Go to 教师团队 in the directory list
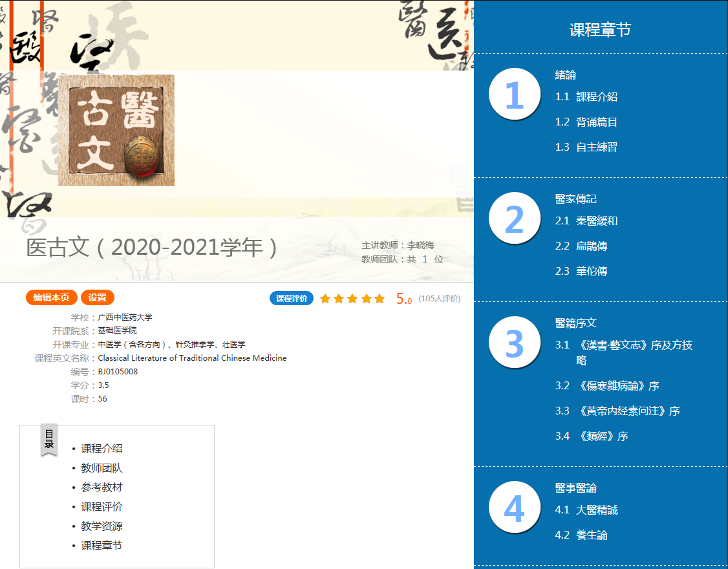Image resolution: width=728 pixels, height=569 pixels. tap(102, 468)
